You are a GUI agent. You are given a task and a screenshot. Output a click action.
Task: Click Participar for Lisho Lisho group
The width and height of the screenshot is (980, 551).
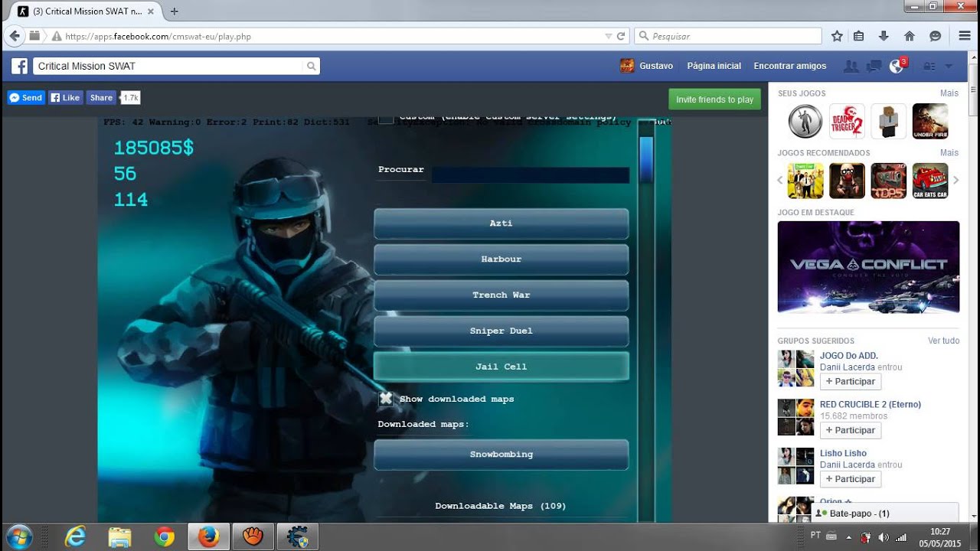(850, 479)
